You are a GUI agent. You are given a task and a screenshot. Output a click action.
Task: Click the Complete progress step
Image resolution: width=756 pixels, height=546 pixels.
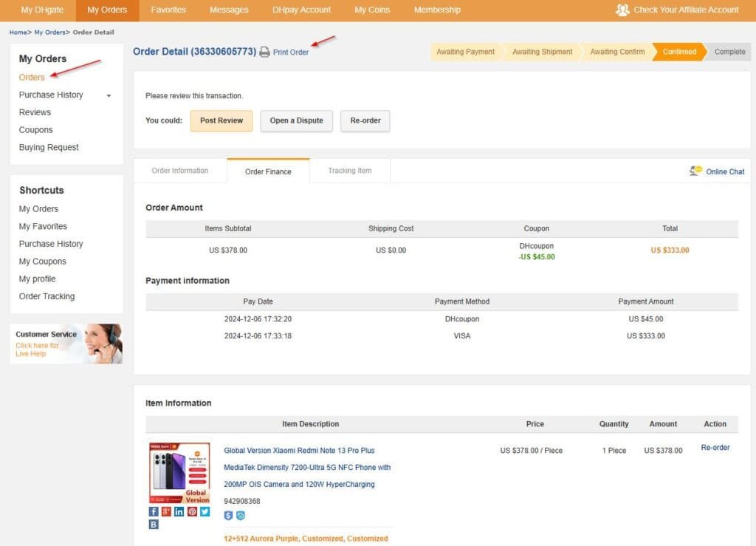tap(729, 52)
